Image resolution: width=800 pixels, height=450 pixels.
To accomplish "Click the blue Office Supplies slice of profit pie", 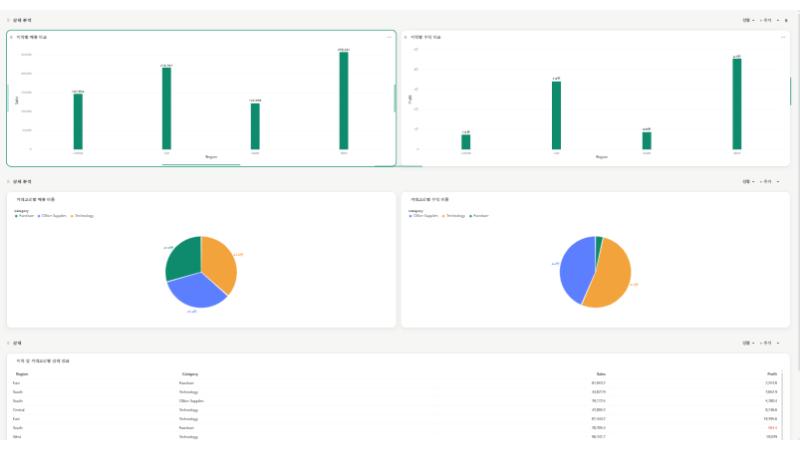I will 576,269.
